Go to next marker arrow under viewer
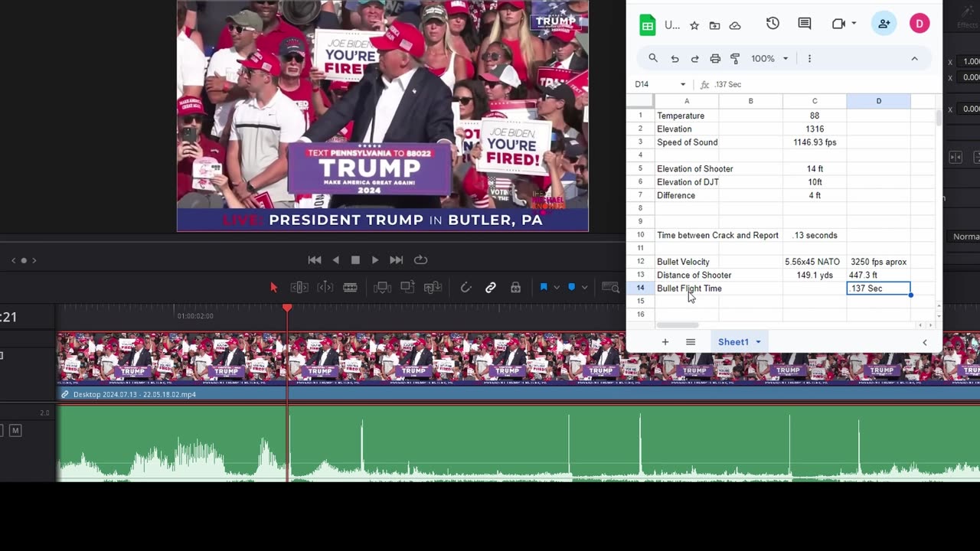 [x=34, y=261]
